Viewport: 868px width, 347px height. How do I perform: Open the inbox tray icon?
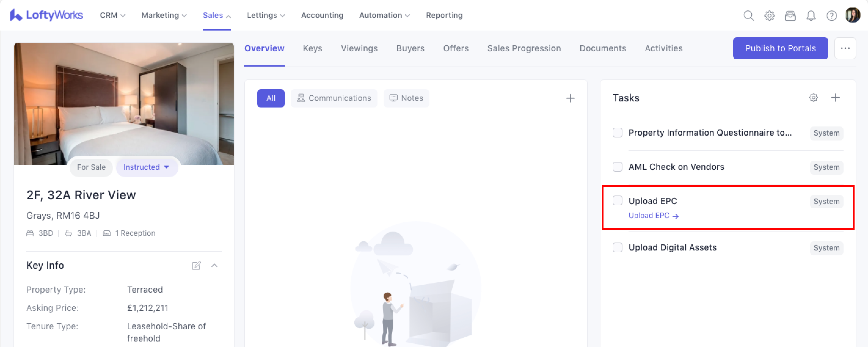(790, 16)
